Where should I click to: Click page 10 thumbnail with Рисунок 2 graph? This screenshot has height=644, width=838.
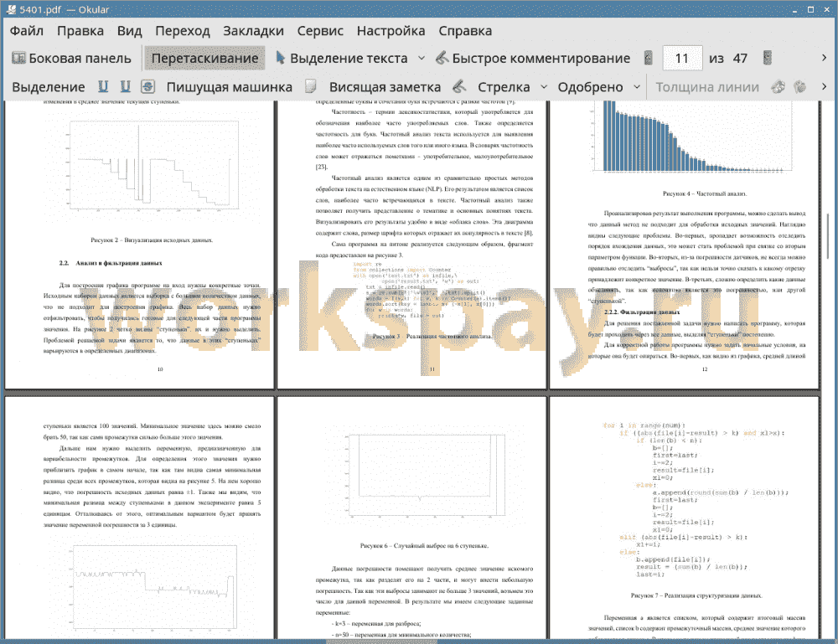(139, 244)
